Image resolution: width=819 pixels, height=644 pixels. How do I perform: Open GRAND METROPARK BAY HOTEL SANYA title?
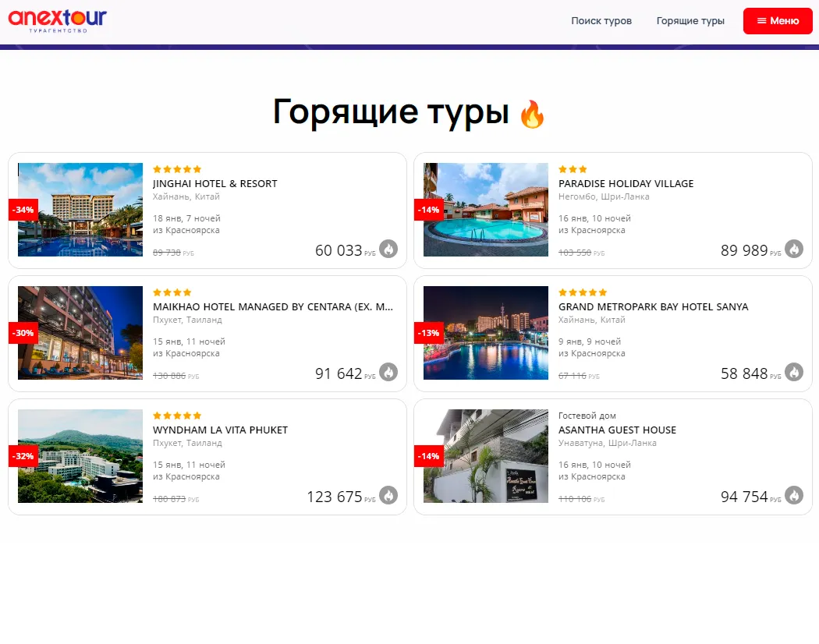(x=653, y=306)
